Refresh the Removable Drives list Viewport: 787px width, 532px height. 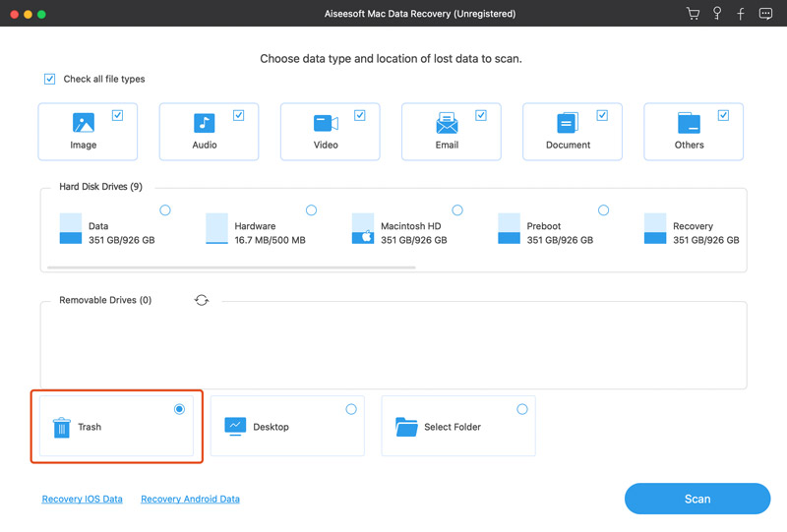click(x=202, y=300)
